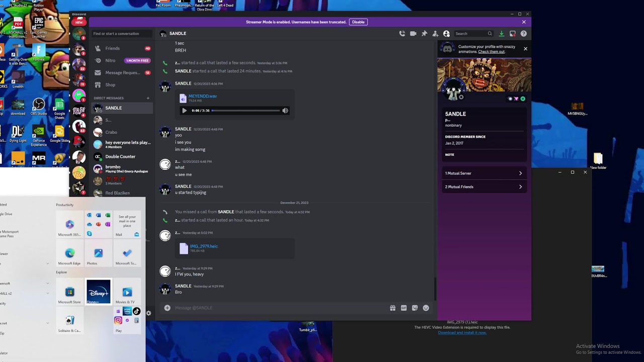
Task: Open the Disney+ tile
Action: [x=98, y=292]
